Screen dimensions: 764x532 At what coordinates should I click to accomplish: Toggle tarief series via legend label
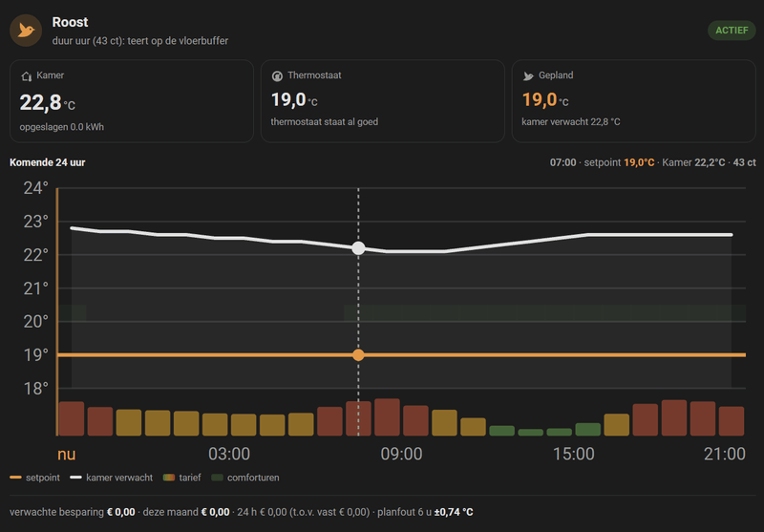click(x=189, y=478)
